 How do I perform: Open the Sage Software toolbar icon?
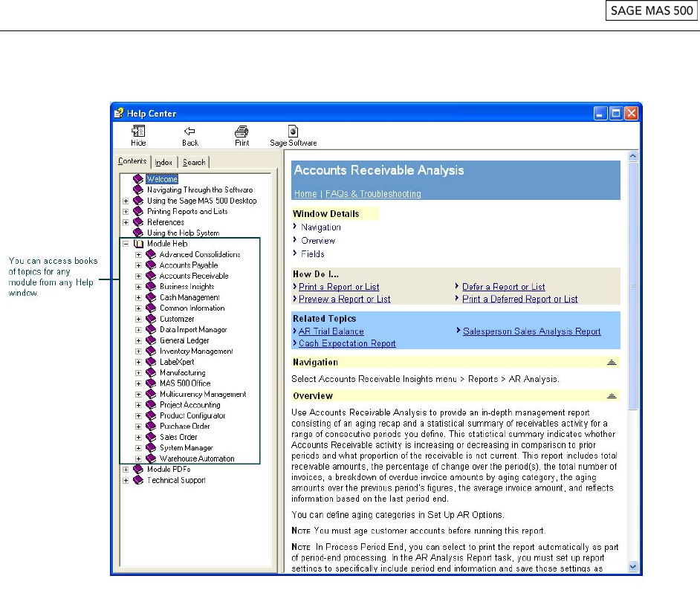coord(293,132)
